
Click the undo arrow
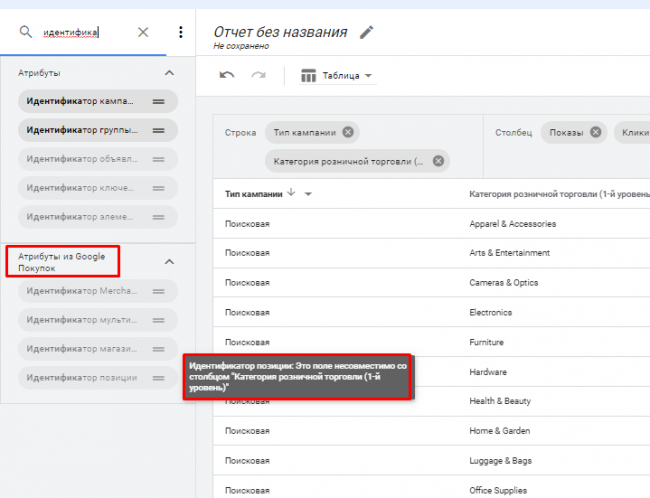pyautogui.click(x=227, y=76)
